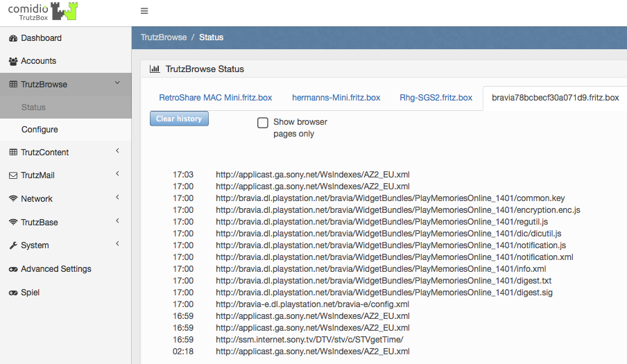Click the TrutzMail envelope icon

13,175
